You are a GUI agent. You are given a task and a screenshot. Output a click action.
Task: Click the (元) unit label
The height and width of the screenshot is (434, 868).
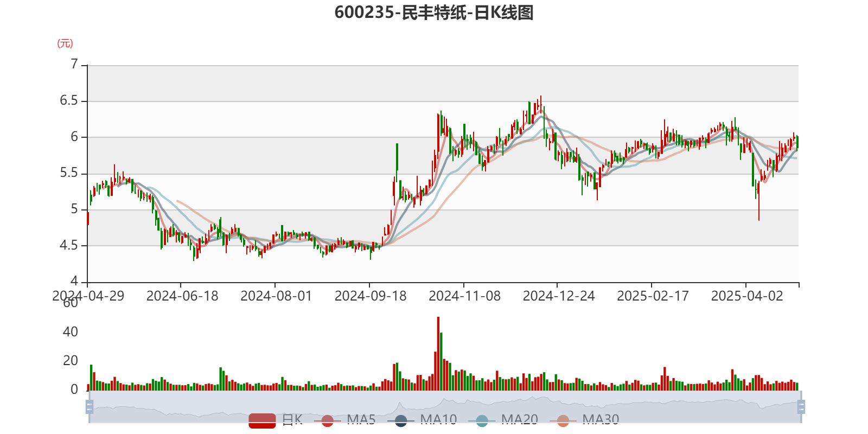pyautogui.click(x=65, y=43)
